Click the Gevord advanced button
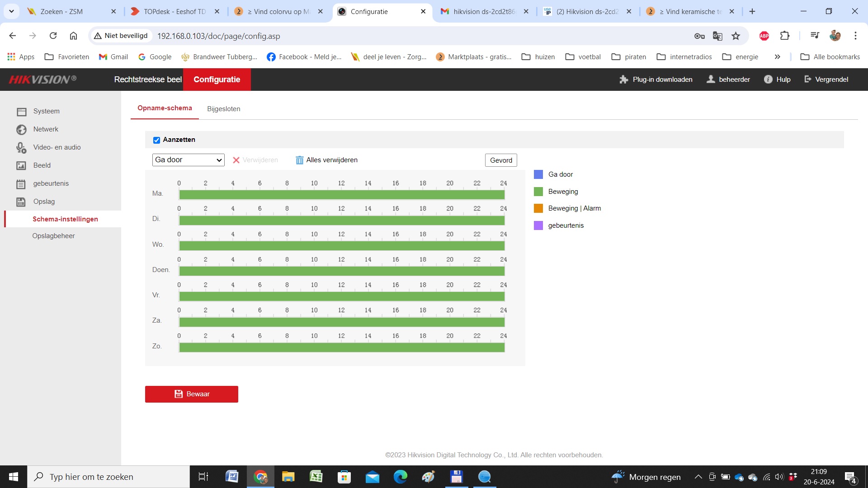The width and height of the screenshot is (868, 488). click(x=501, y=160)
